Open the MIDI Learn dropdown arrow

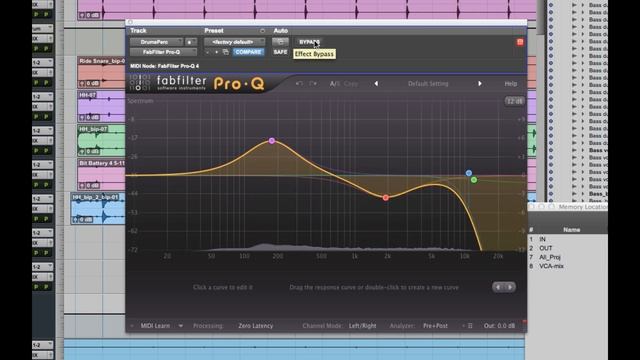coord(180,326)
